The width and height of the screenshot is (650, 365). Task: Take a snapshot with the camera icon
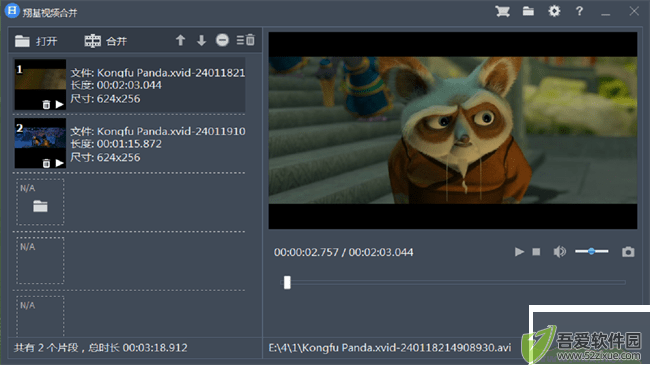point(628,252)
